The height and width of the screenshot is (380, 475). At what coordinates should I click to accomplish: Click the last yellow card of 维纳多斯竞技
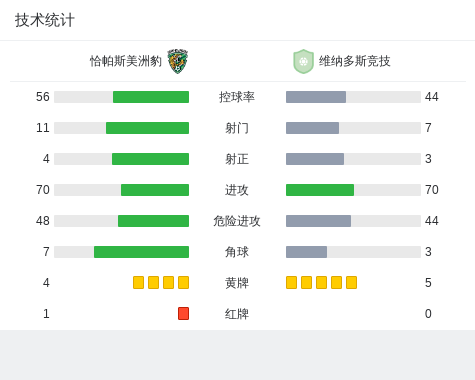[x=351, y=282]
